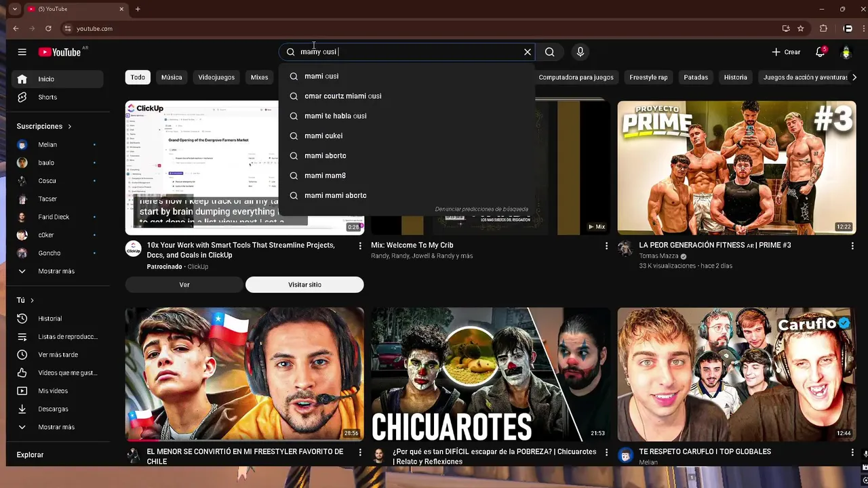The height and width of the screenshot is (488, 868).
Task: Choose suggestion 'mami ousi'
Action: (x=406, y=77)
